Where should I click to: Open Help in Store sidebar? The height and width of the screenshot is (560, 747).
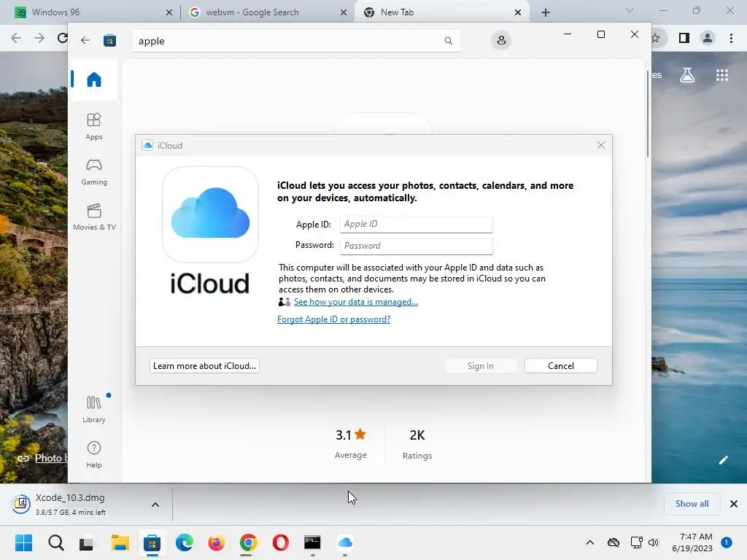click(94, 455)
